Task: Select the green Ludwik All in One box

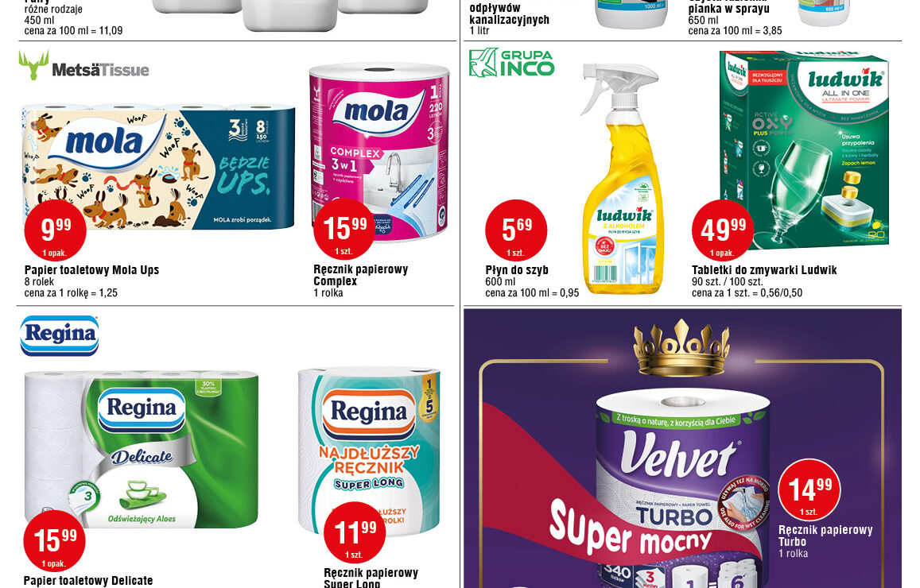Action: tap(805, 150)
